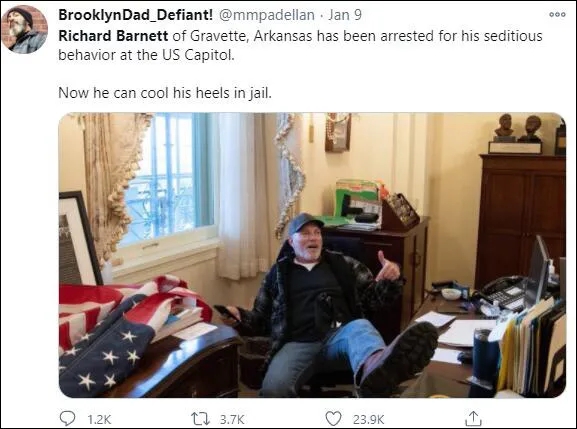Image resolution: width=577 pixels, height=429 pixels.
Task: Click the 1.2K replies count
Action: [x=99, y=419]
